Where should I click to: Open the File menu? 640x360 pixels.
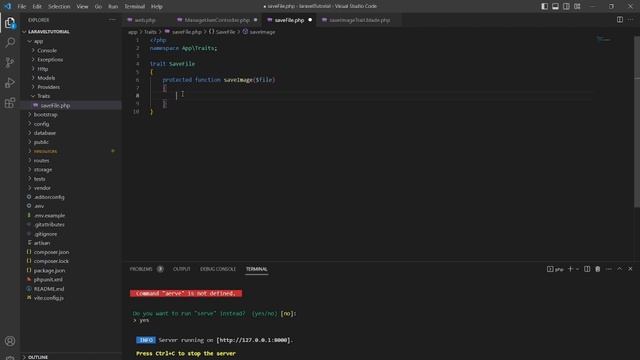pyautogui.click(x=22, y=7)
